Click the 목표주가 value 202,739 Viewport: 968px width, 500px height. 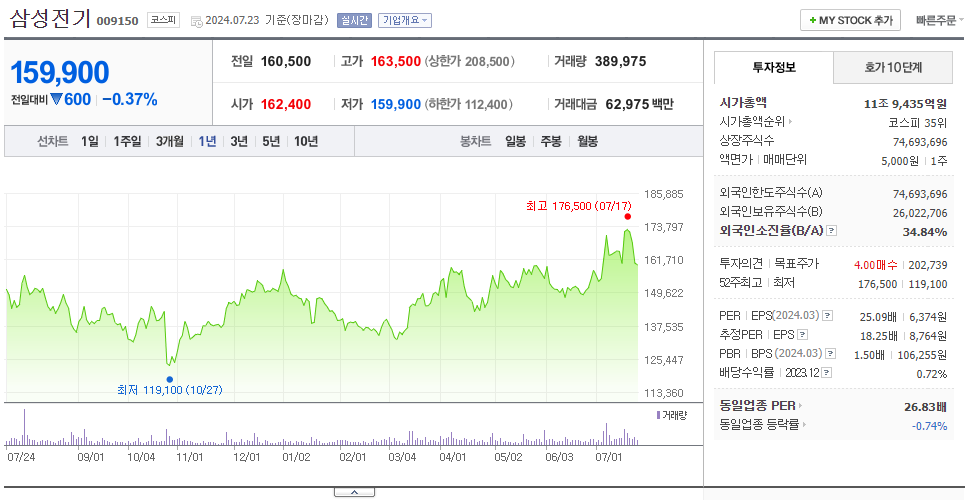928,265
